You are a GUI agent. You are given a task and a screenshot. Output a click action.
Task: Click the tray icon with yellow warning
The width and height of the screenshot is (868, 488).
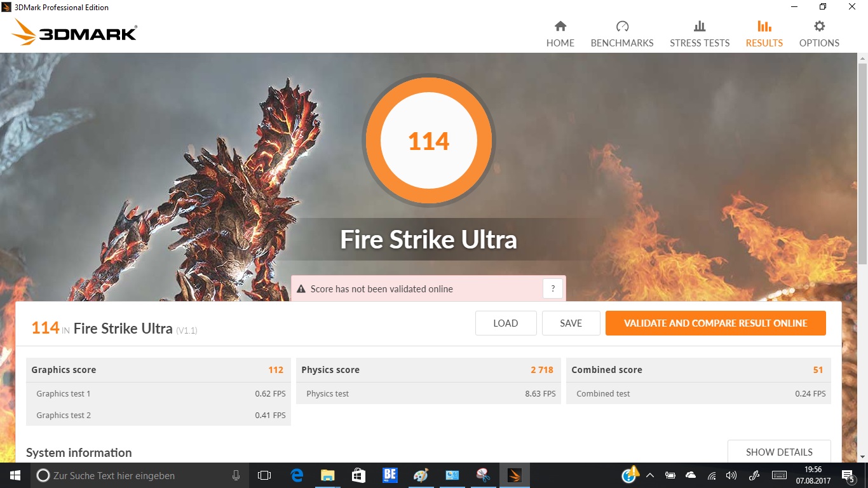[630, 475]
